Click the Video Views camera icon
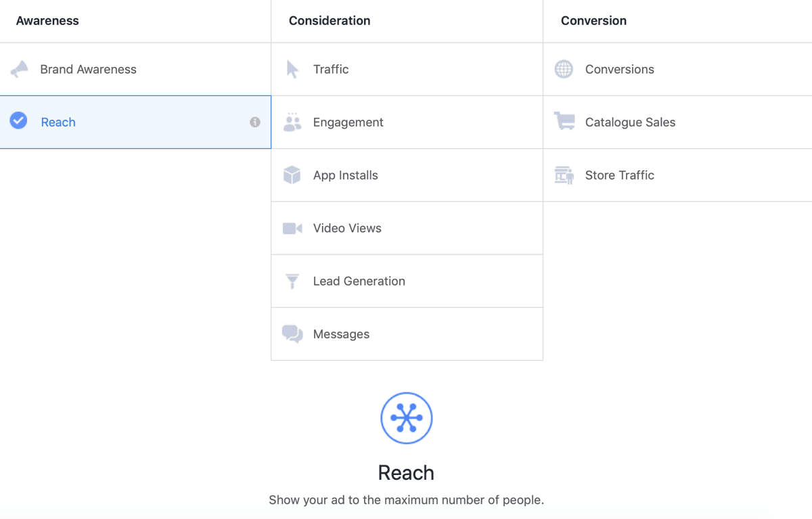Image resolution: width=812 pixels, height=519 pixels. pyautogui.click(x=292, y=229)
